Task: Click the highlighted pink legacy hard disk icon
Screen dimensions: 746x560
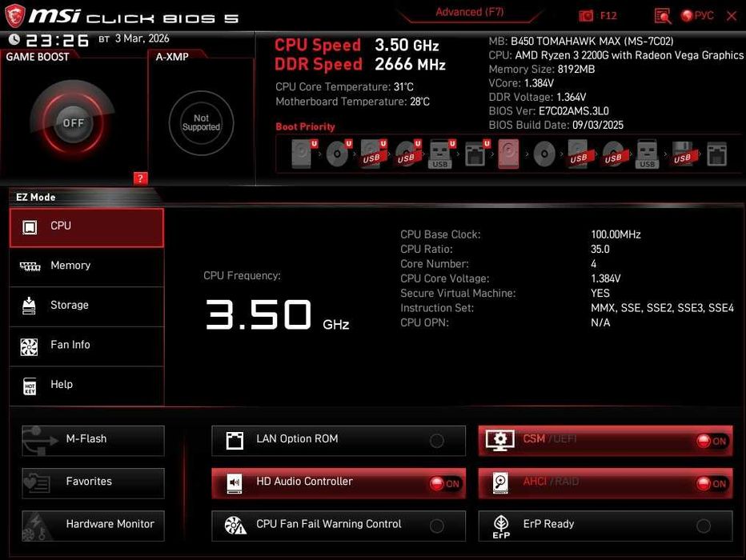Action: click(x=508, y=154)
